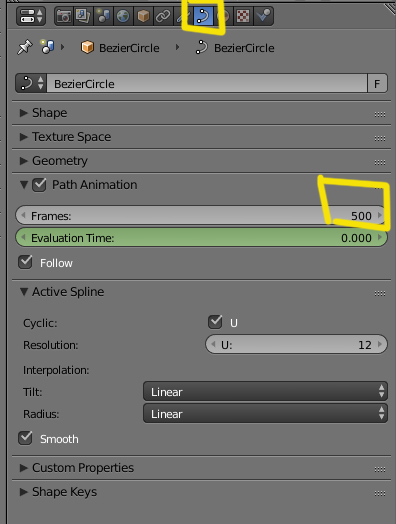The image size is (396, 524).
Task: Open the Particles properties tab
Action: (x=263, y=16)
